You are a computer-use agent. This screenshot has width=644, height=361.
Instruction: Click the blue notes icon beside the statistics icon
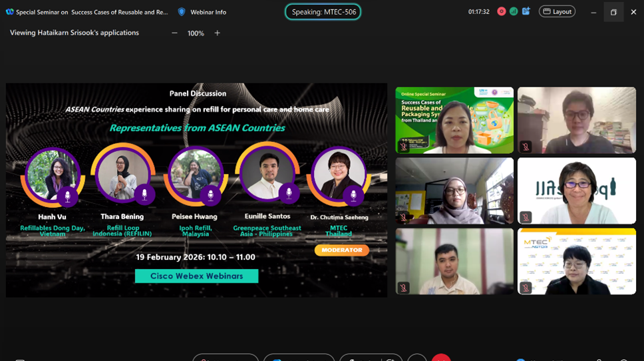(526, 11)
